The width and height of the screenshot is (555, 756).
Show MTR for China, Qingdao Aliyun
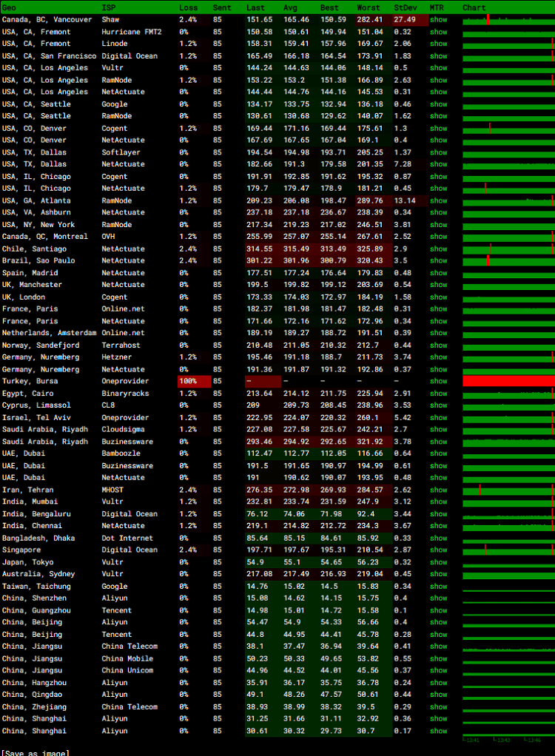439,695
